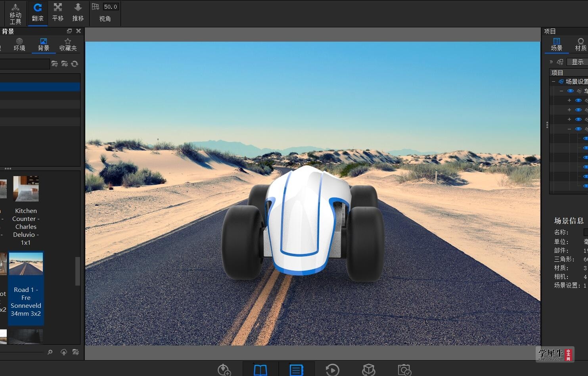Switch to the 收藏夹 favorites tab
This screenshot has width=588, height=376.
point(68,44)
